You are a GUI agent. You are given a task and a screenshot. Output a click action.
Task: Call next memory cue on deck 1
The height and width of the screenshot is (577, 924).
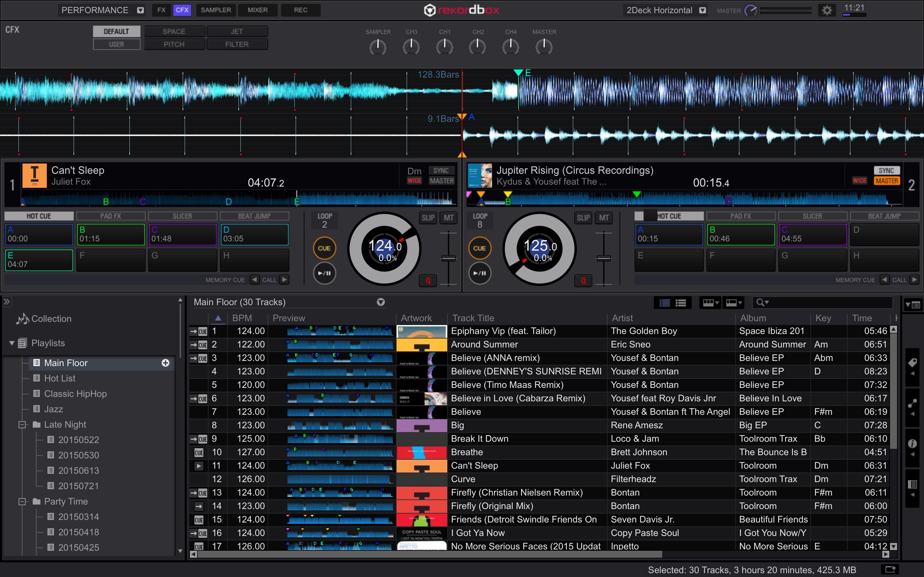pos(284,280)
